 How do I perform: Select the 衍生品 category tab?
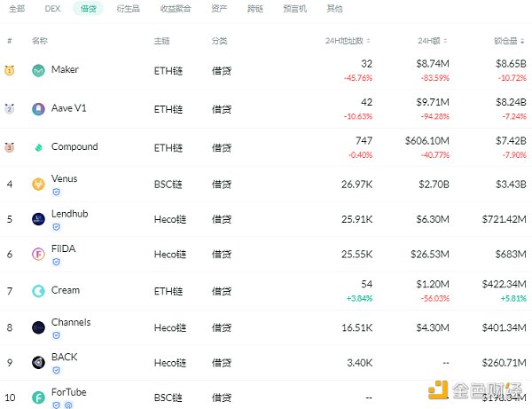128,8
